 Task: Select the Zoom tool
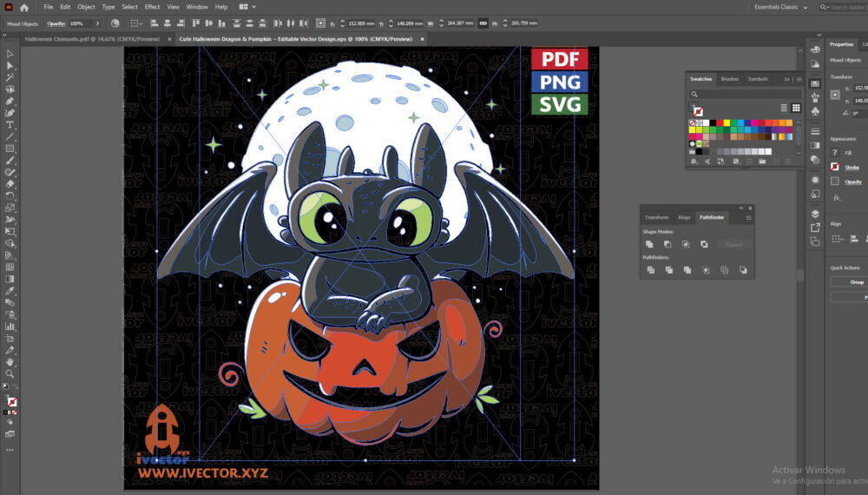(x=10, y=374)
